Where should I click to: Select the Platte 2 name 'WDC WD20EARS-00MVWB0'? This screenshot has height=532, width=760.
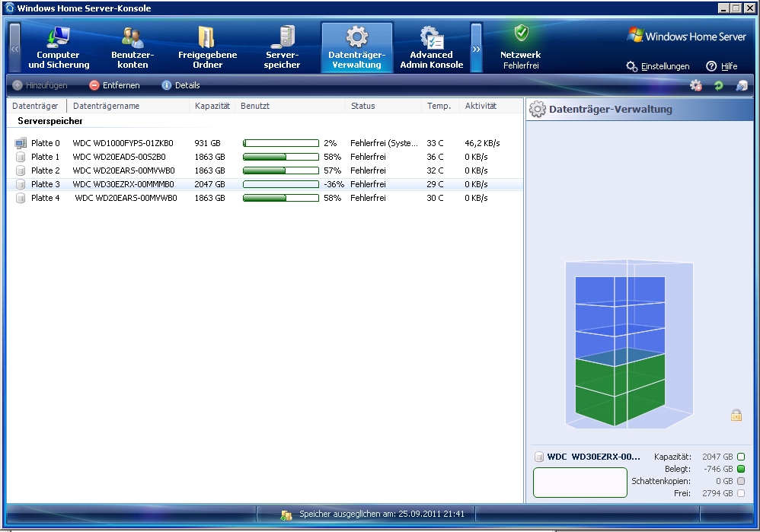click(123, 170)
